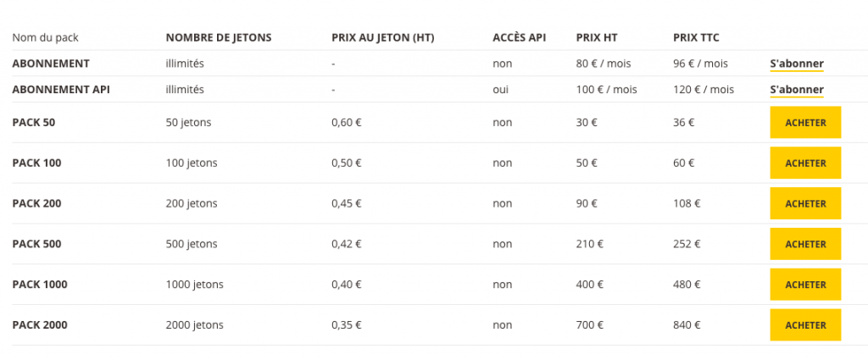Screen dimensions: 868x360
Task: Buy PACK 1000 using ACHETER button
Action: (x=805, y=285)
